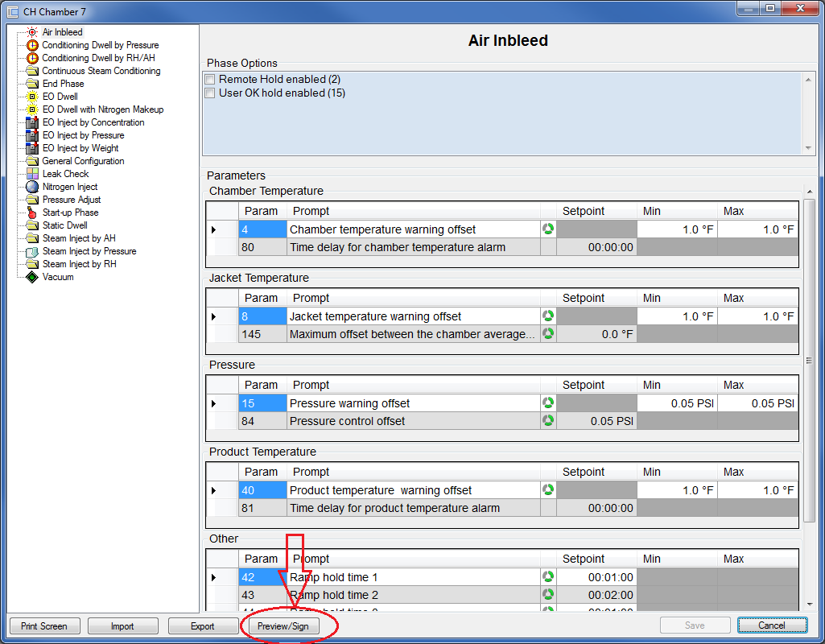Click the parameters panel vertical scrollbar
The height and width of the screenshot is (644, 825).
tap(809, 361)
